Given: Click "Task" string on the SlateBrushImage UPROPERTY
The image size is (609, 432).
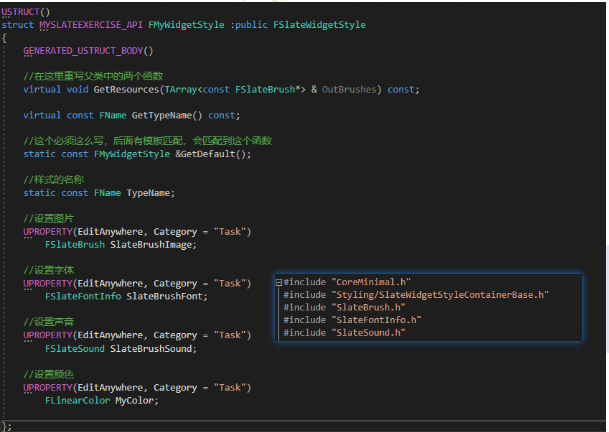Looking at the screenshot, I should pyautogui.click(x=230, y=232).
